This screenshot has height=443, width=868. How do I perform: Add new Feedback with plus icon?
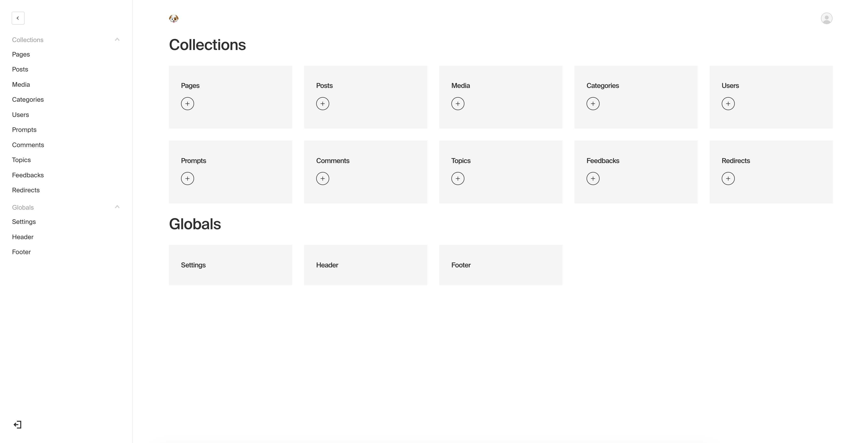(593, 178)
